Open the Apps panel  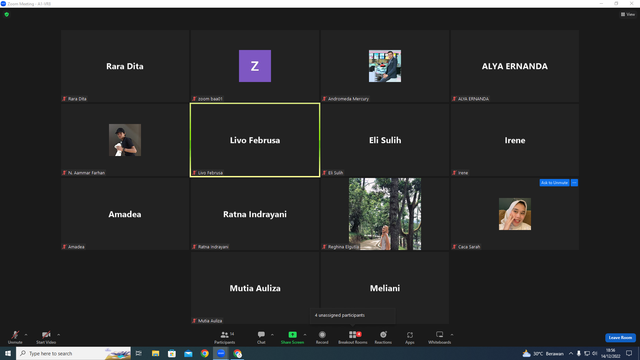click(410, 337)
